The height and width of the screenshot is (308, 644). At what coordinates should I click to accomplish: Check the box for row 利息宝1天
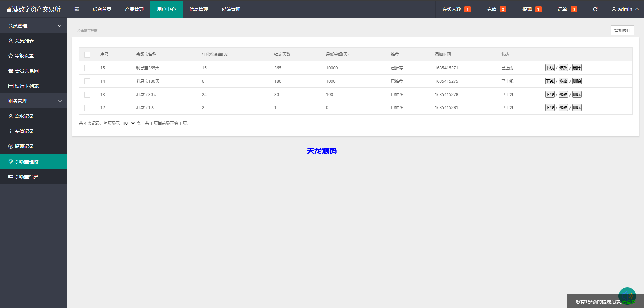click(87, 108)
